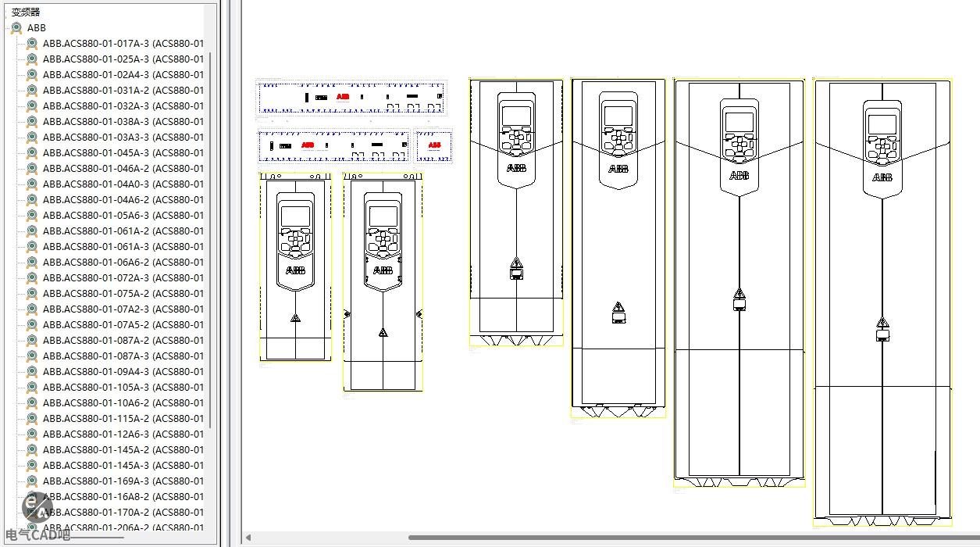Screen dimensions: 980x547
Task: Click the icon beside ABB.ACS880-01-07A5-2
Action: point(32,324)
